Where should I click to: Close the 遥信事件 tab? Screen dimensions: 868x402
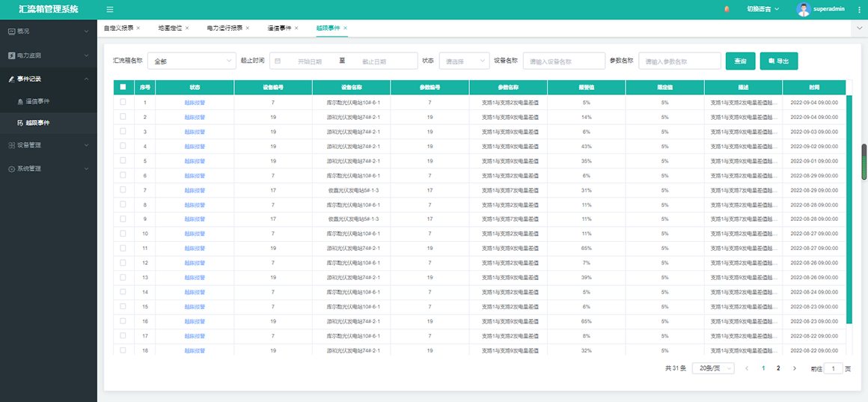pos(296,28)
